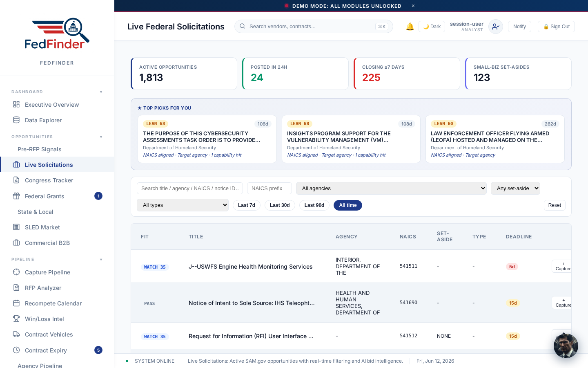Go to Pre-RFP Signals

[40, 149]
